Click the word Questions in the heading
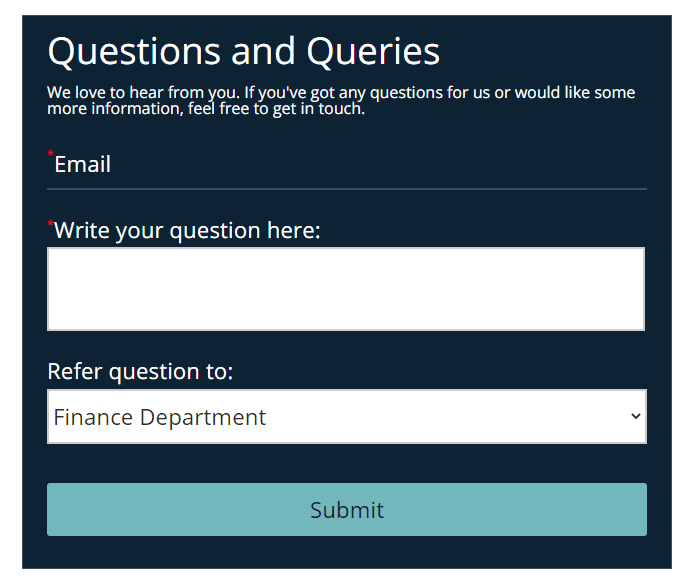Image resolution: width=684 pixels, height=585 pixels. (x=134, y=51)
